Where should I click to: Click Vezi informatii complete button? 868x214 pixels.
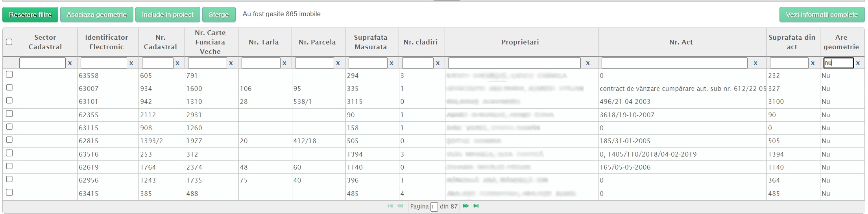click(x=822, y=15)
